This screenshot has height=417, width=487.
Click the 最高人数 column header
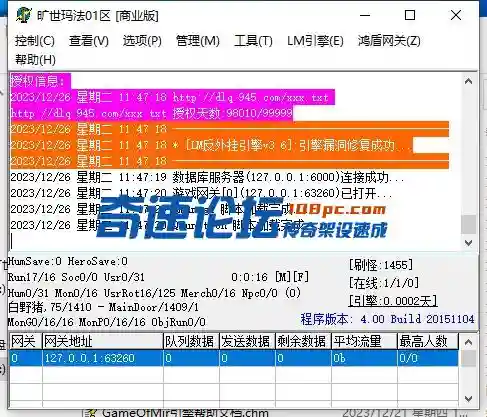click(428, 341)
